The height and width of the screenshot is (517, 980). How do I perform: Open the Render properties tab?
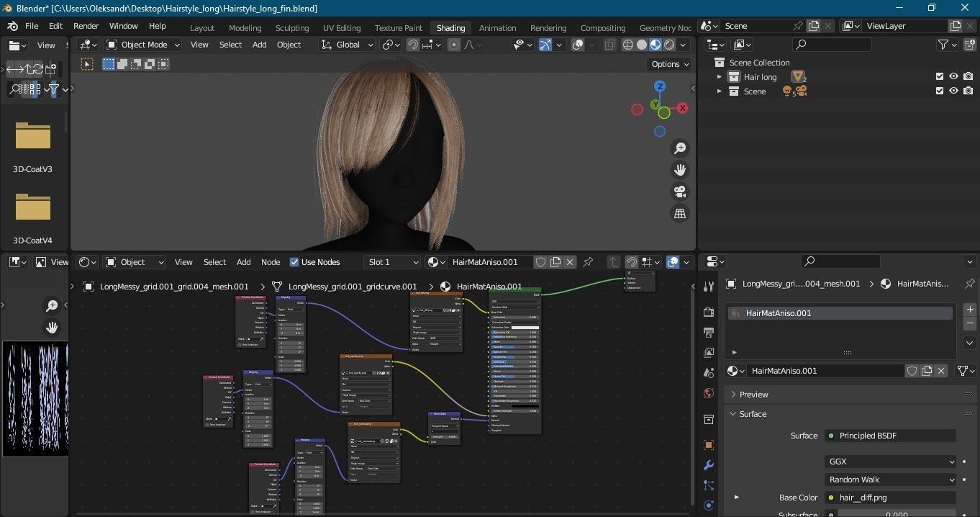pos(709,313)
